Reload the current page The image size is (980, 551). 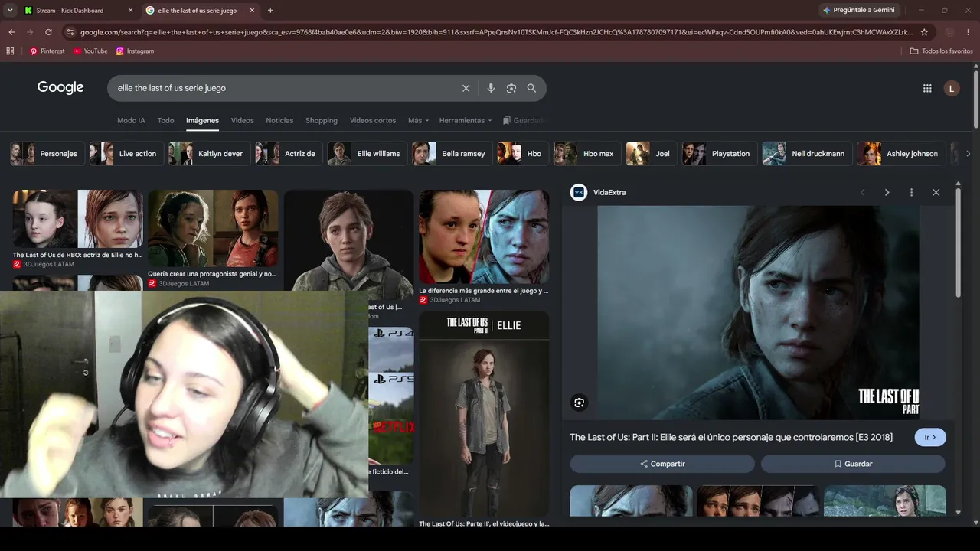point(48,32)
